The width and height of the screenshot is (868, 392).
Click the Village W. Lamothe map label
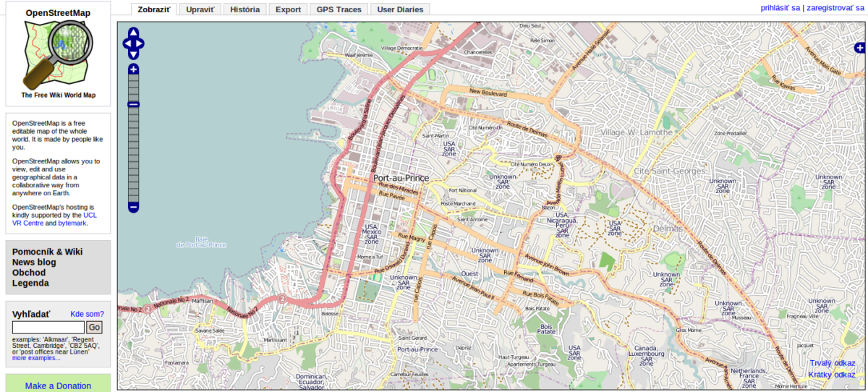coord(637,132)
